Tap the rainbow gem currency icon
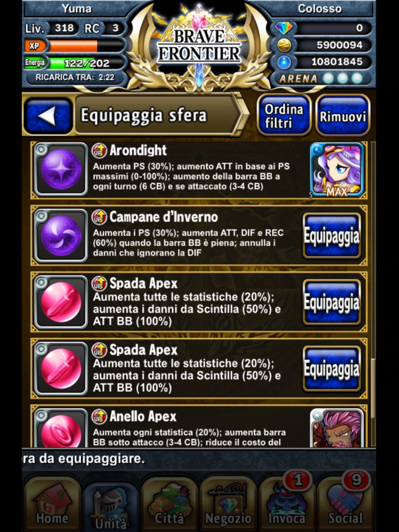 coord(283,28)
